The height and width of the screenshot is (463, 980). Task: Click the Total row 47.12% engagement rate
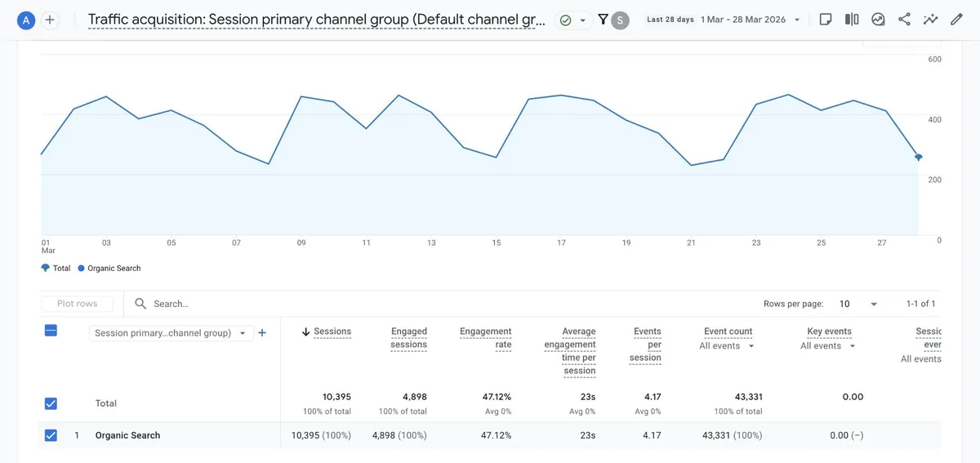point(497,397)
